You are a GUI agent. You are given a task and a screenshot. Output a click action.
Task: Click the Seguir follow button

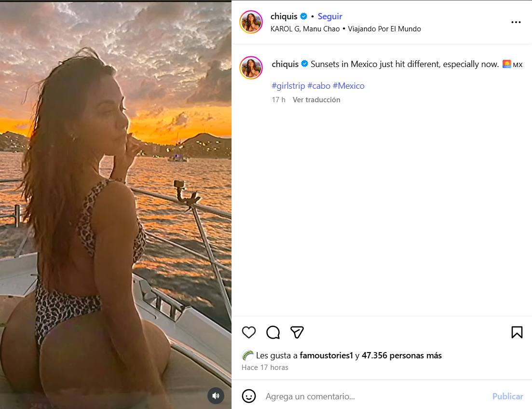(x=330, y=16)
